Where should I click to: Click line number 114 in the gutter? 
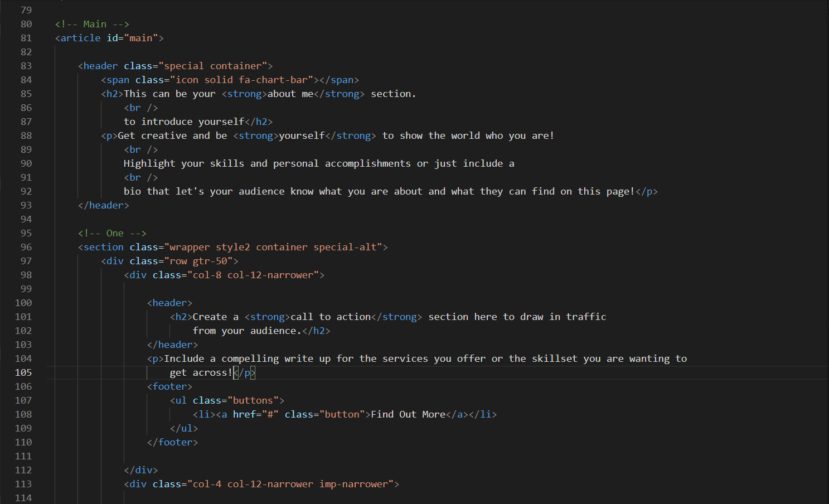click(23, 498)
